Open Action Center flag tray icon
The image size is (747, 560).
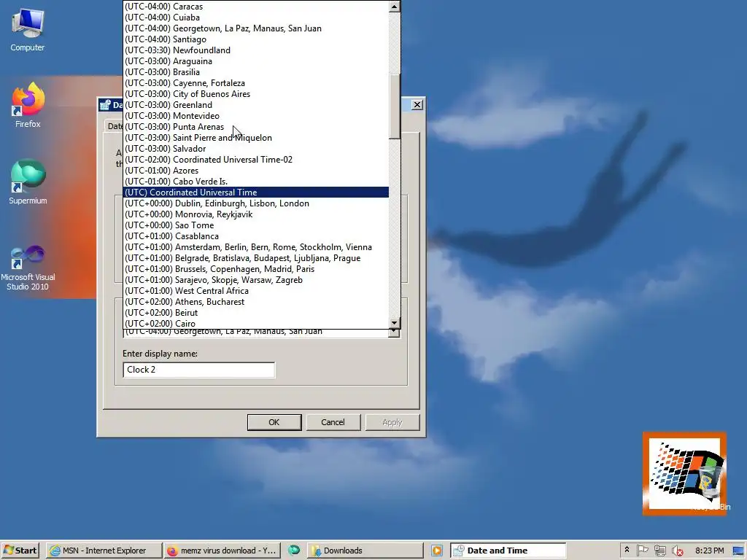(642, 551)
